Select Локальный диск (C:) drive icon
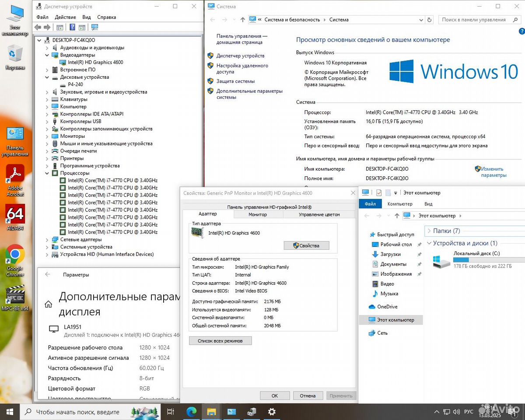525x420 pixels. coord(441,262)
